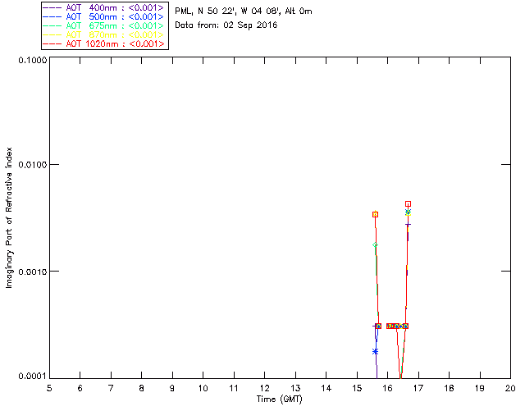Click the AOT 1020nm red legend entry

click(104, 43)
